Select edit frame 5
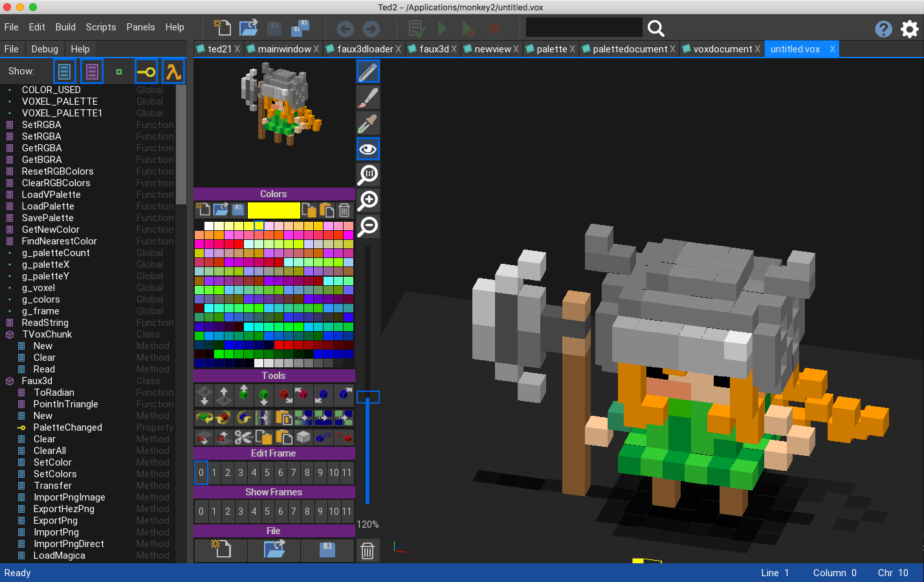Viewport: 924px width, 582px height. pos(267,473)
